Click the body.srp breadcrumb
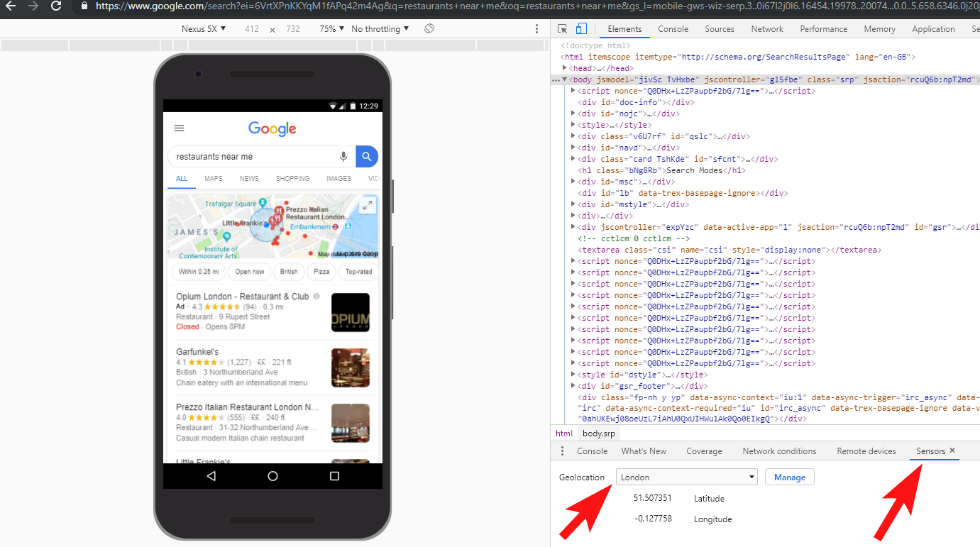This screenshot has width=980, height=547. tap(599, 433)
